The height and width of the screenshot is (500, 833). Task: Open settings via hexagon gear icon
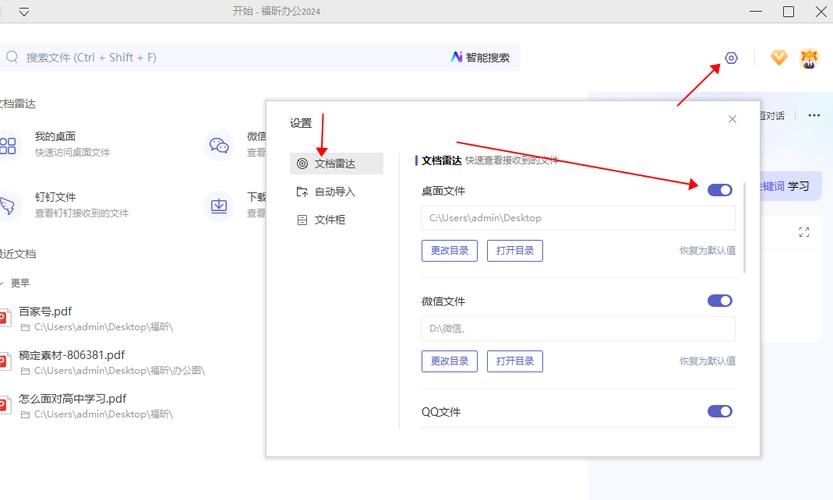732,57
